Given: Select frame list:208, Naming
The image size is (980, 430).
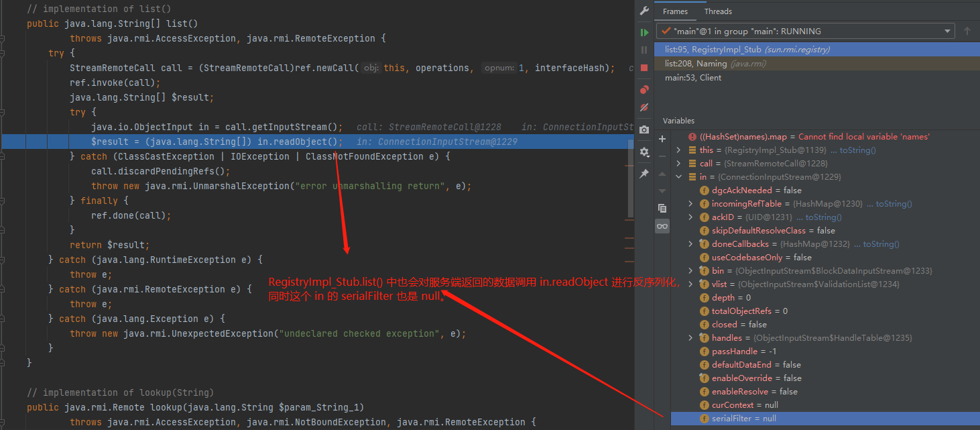Looking at the screenshot, I should point(817,63).
